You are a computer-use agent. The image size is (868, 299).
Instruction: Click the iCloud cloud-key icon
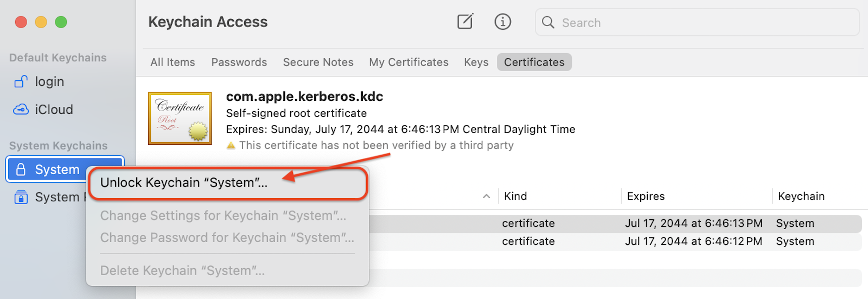click(21, 110)
